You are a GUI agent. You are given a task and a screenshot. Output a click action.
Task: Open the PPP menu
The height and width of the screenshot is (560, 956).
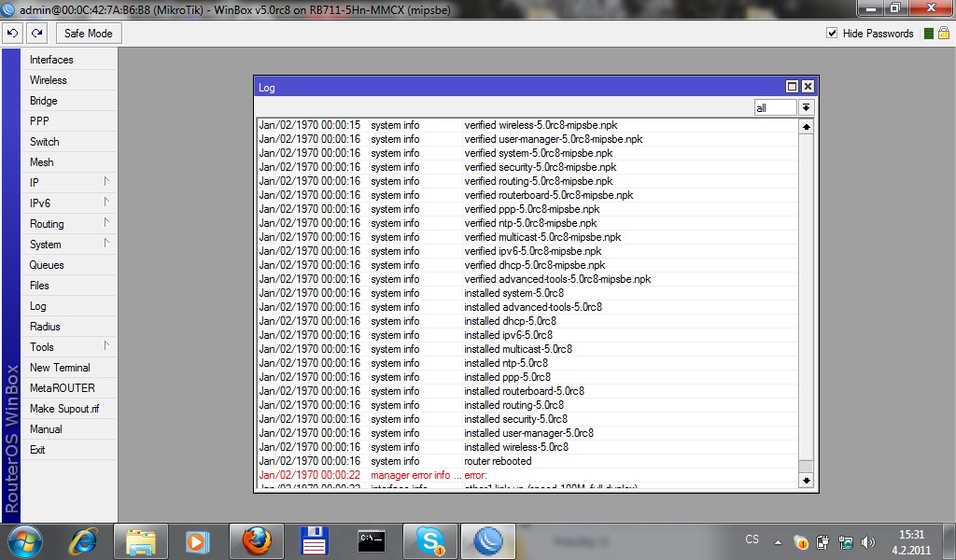coord(69,121)
